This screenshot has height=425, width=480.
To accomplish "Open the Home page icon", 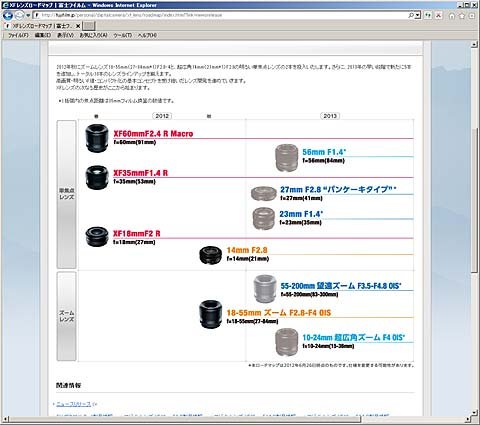I will [452, 16].
